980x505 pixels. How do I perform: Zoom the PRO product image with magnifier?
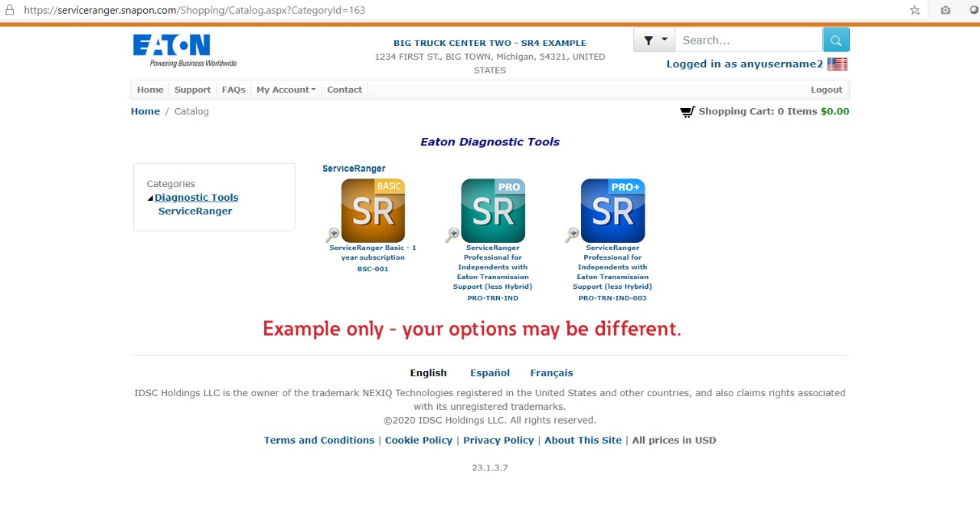(452, 235)
